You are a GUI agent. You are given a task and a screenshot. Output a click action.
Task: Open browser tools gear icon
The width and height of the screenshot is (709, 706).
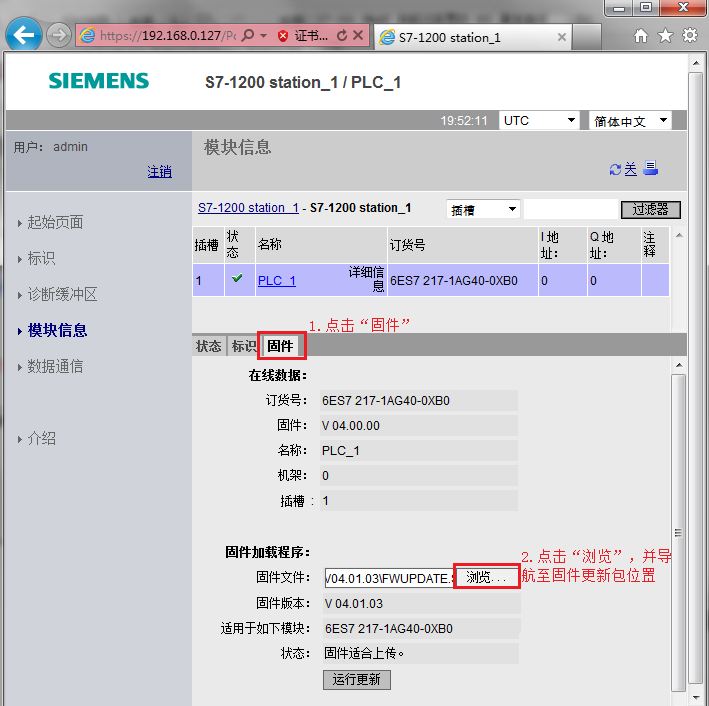point(690,35)
